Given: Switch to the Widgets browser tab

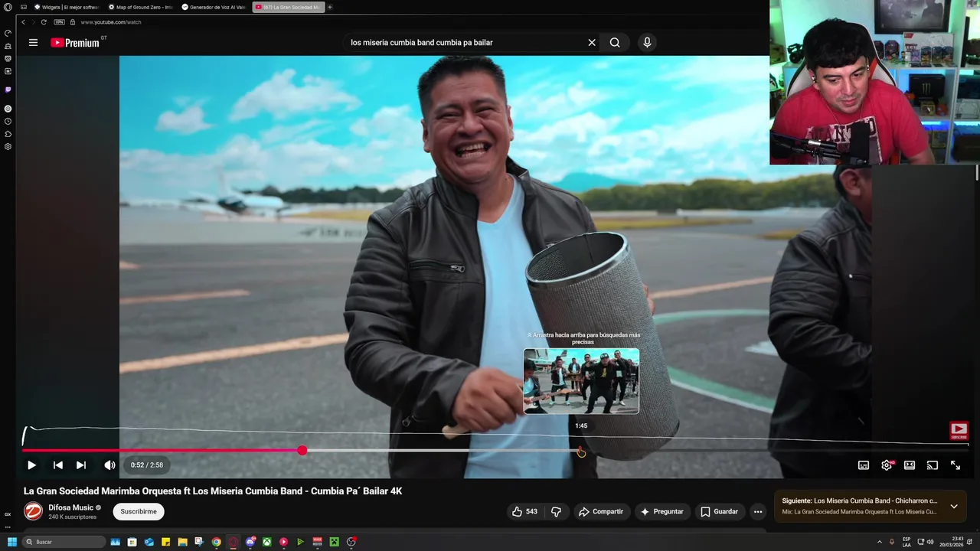Looking at the screenshot, I should click(67, 7).
